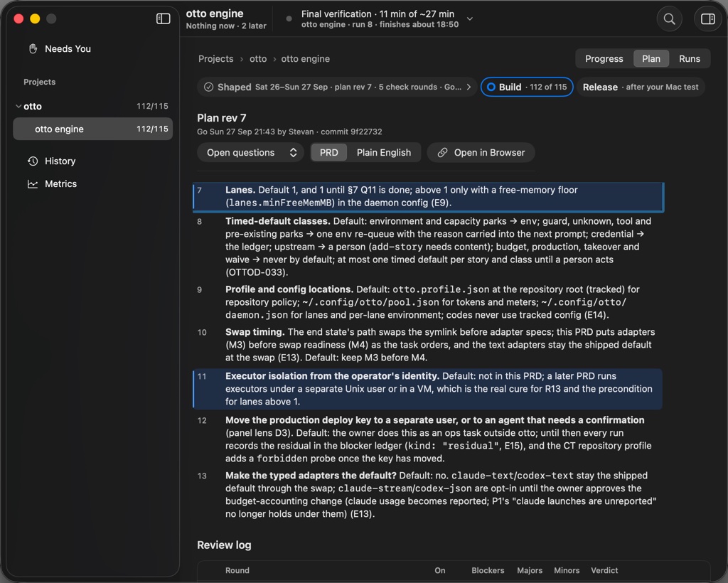Switch to Plain English view
The height and width of the screenshot is (583, 728).
pos(384,153)
